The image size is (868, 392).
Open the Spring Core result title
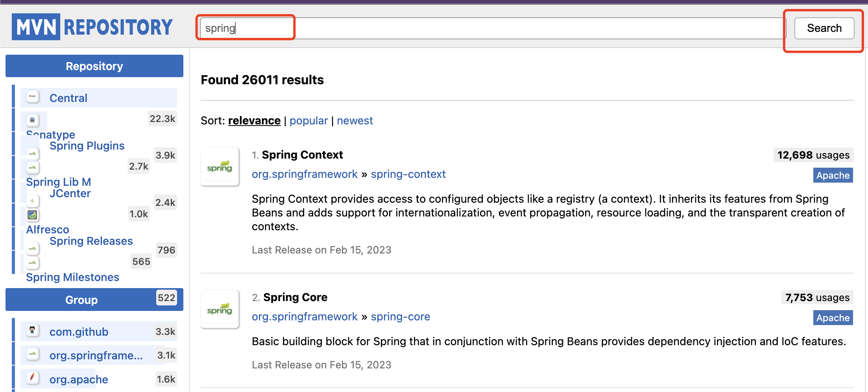[295, 297]
